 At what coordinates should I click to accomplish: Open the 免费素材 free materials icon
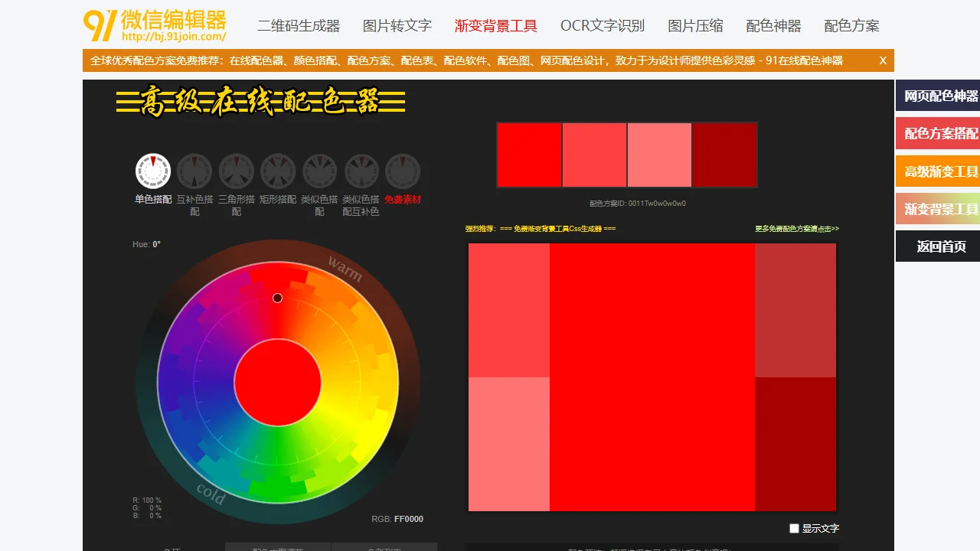point(403,171)
